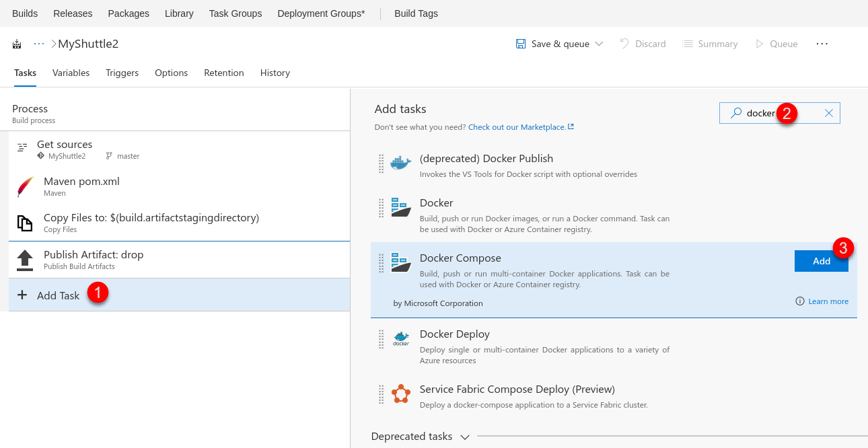Open the Builds hub
868x448 pixels.
[x=25, y=13]
